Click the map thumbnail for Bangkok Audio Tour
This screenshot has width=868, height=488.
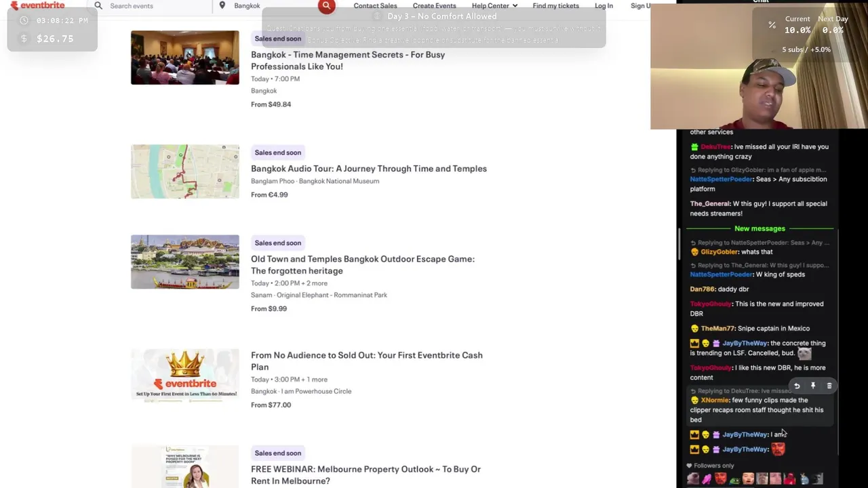185,171
